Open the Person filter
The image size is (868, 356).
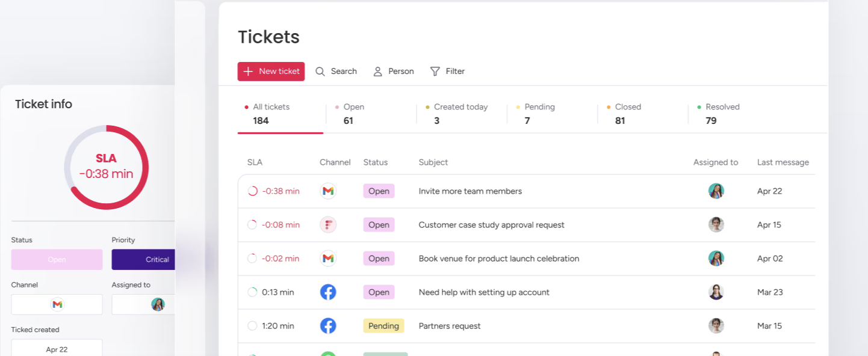[394, 72]
